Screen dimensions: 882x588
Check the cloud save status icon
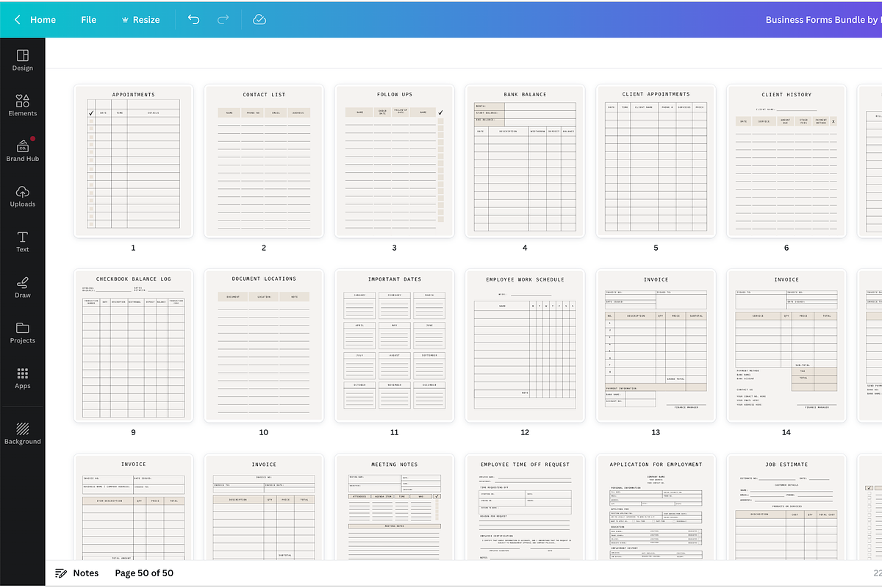(x=259, y=20)
